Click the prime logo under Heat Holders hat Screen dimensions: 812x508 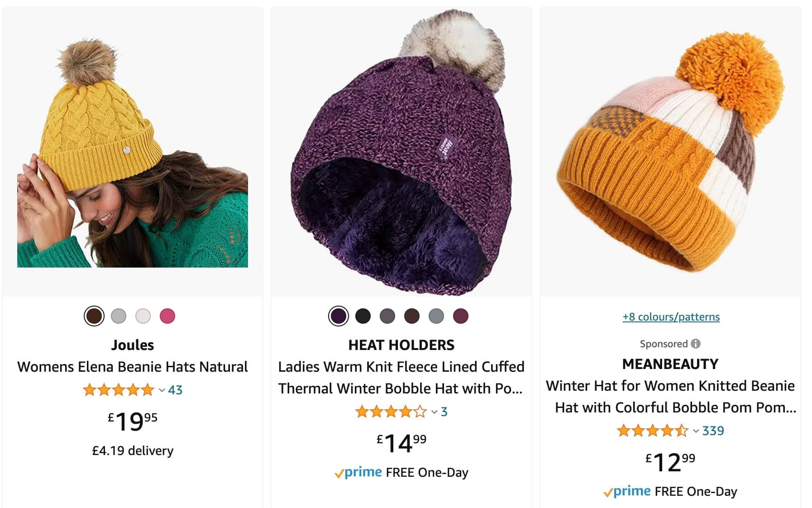pos(358,472)
